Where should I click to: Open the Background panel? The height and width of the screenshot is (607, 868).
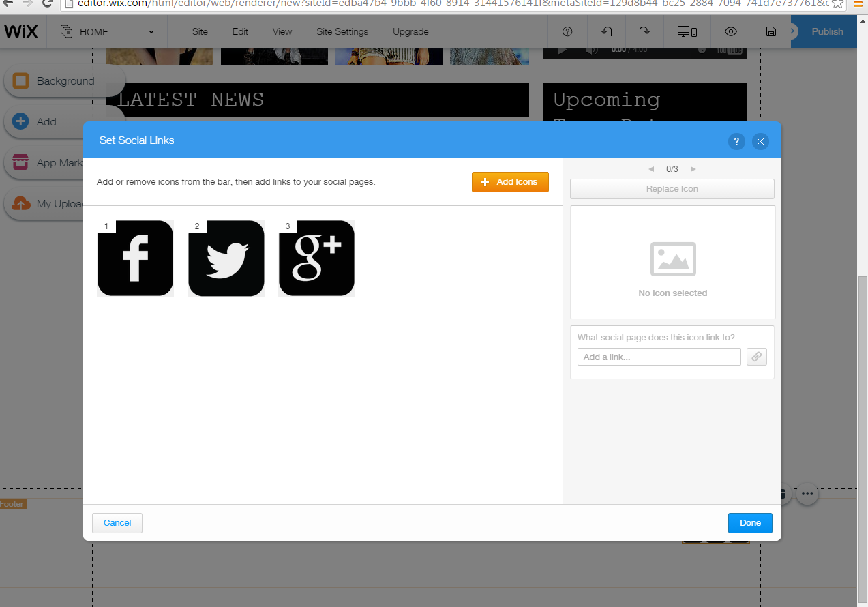pos(65,81)
